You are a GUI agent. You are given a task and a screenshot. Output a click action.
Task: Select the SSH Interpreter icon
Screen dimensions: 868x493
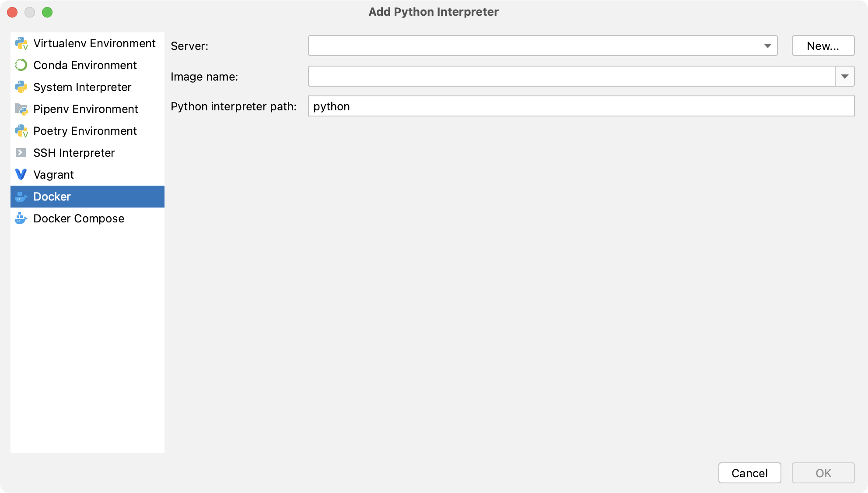[21, 153]
